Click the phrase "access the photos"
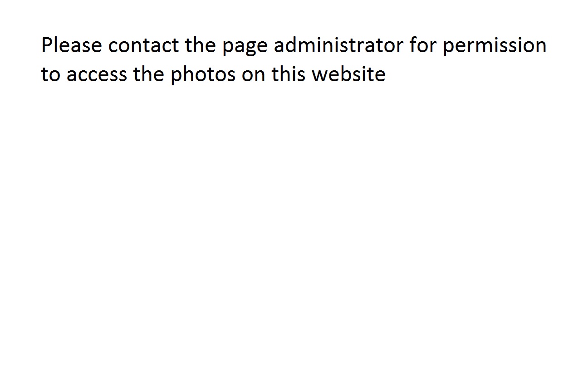The image size is (588, 392). (x=151, y=75)
